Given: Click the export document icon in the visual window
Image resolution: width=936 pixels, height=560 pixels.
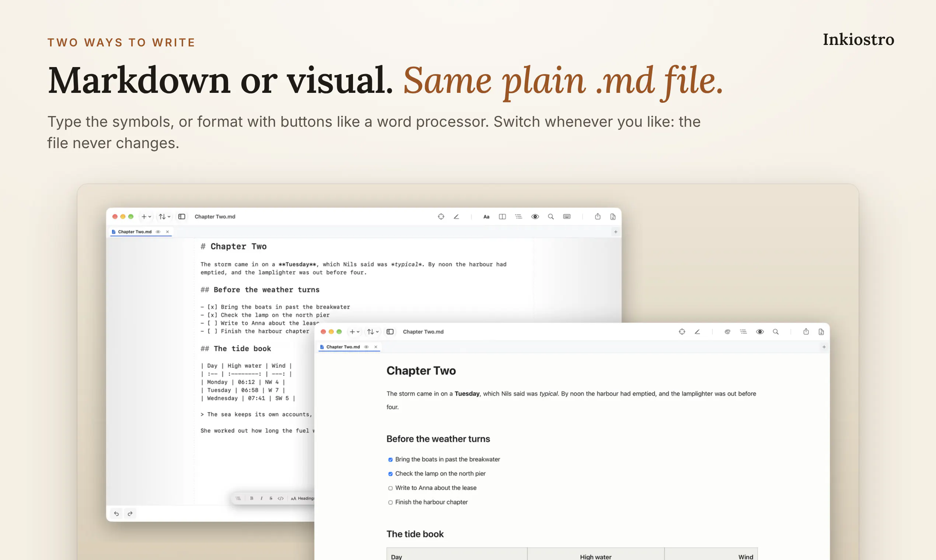Looking at the screenshot, I should coord(821,332).
